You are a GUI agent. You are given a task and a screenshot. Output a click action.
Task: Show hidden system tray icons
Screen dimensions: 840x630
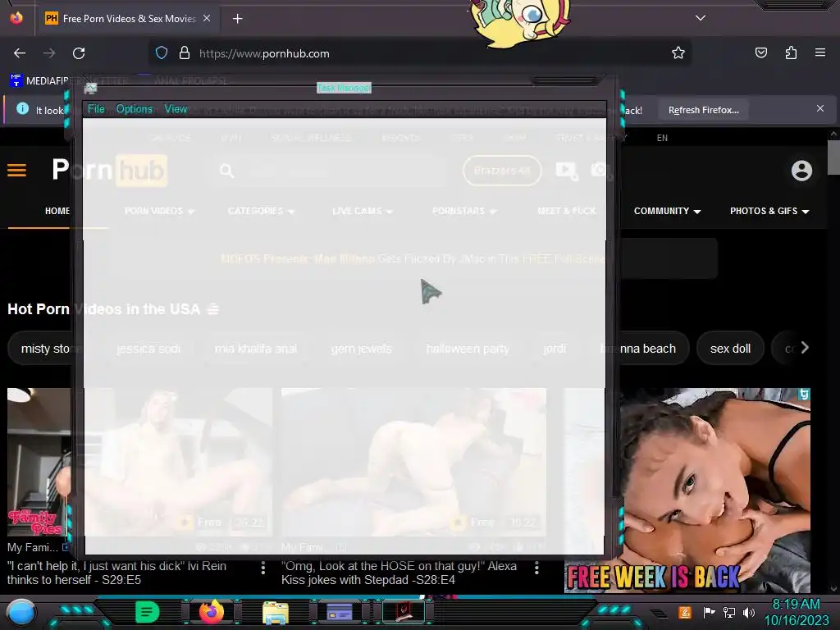tap(659, 614)
